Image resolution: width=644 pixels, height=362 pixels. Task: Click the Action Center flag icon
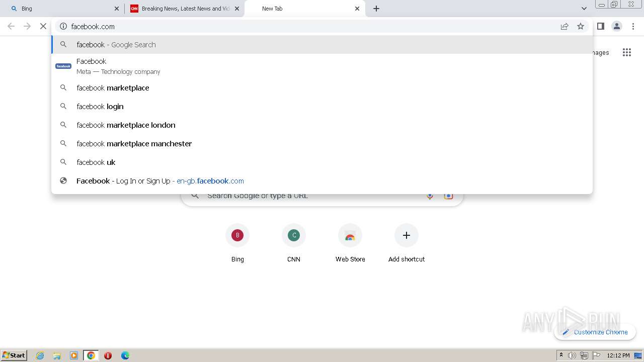tap(596, 355)
